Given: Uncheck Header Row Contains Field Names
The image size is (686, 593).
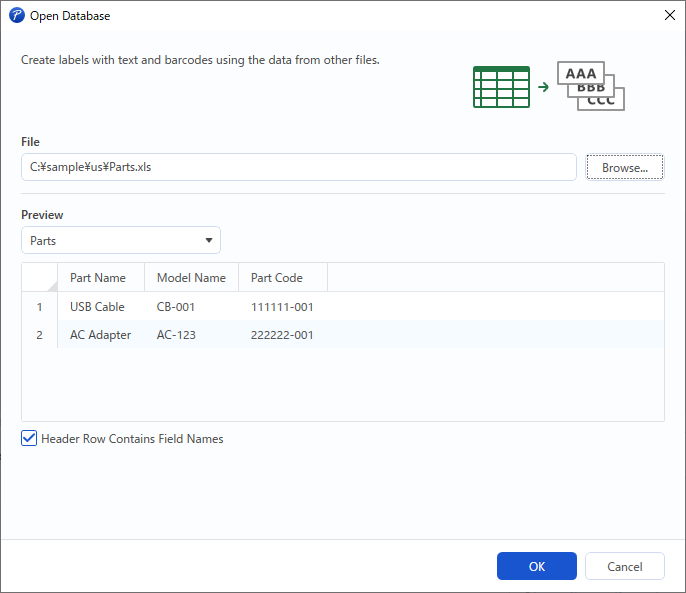Looking at the screenshot, I should [x=30, y=439].
